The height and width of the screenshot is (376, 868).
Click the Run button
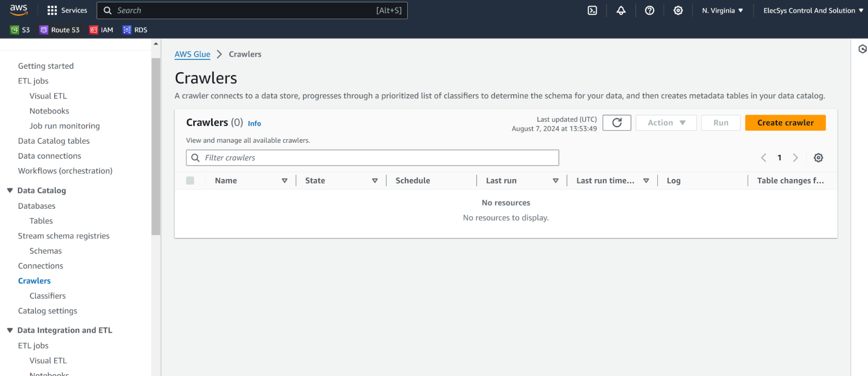coord(721,123)
